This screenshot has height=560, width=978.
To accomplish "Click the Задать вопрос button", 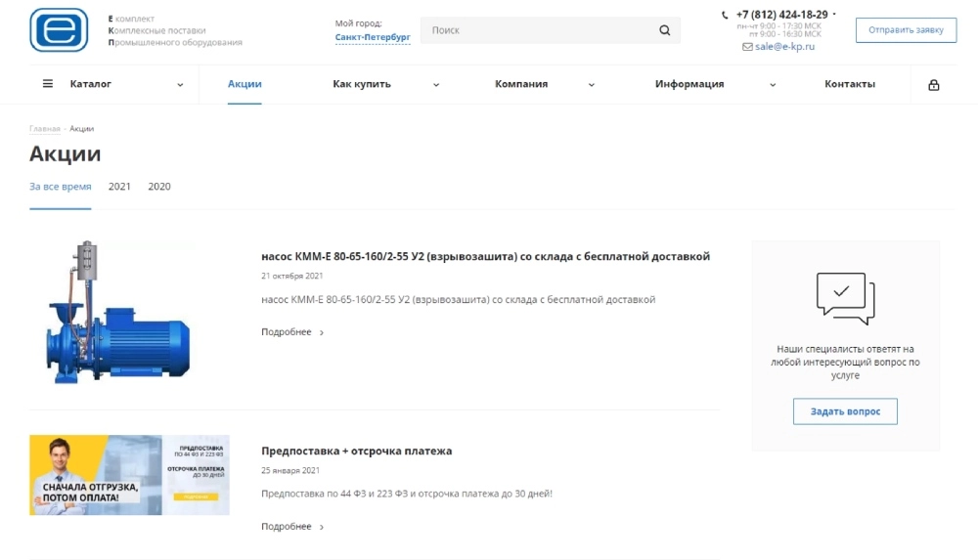I will 845,411.
